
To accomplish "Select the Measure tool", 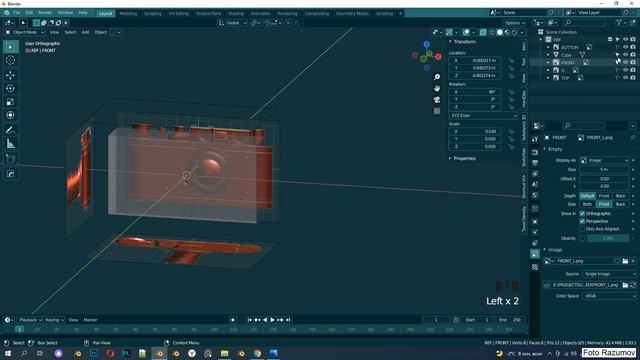I will click(11, 144).
